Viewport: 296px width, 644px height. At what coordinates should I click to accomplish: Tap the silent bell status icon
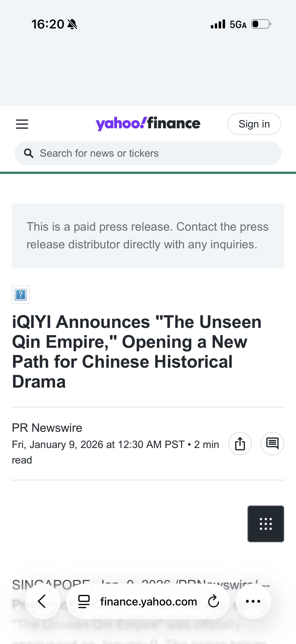[x=72, y=24]
